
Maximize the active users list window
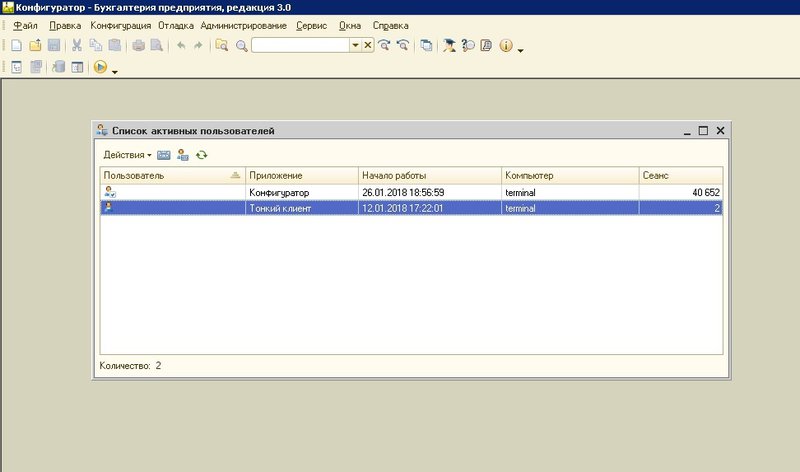click(703, 131)
